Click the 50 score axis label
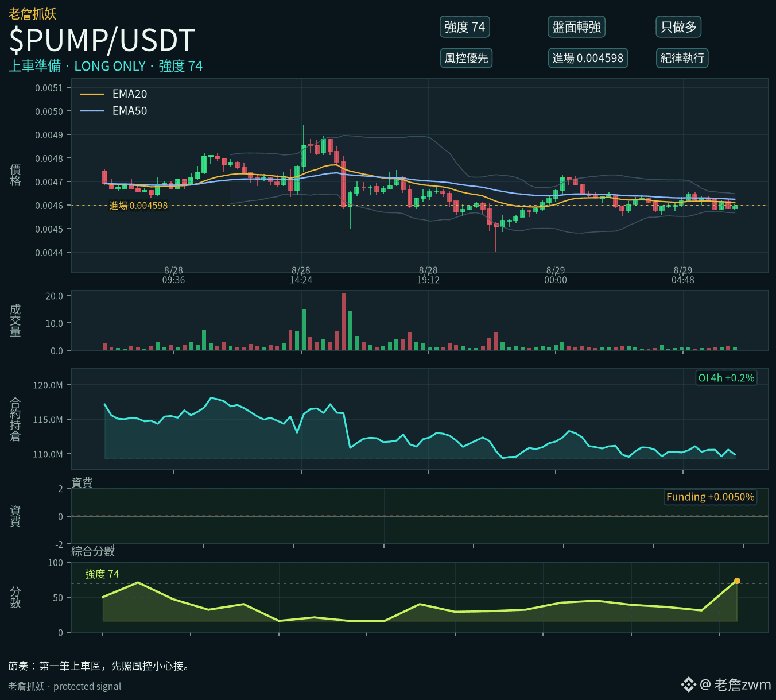The image size is (776, 700). coord(58,598)
